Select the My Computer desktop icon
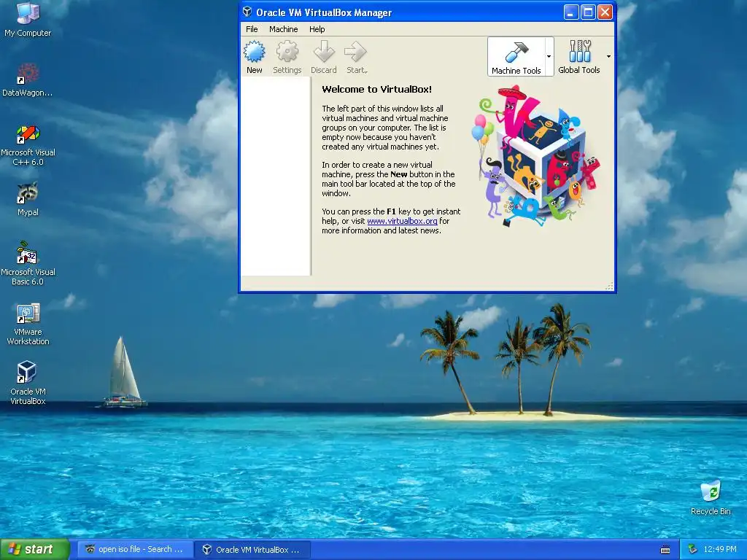Image resolution: width=747 pixels, height=560 pixels. [x=28, y=20]
